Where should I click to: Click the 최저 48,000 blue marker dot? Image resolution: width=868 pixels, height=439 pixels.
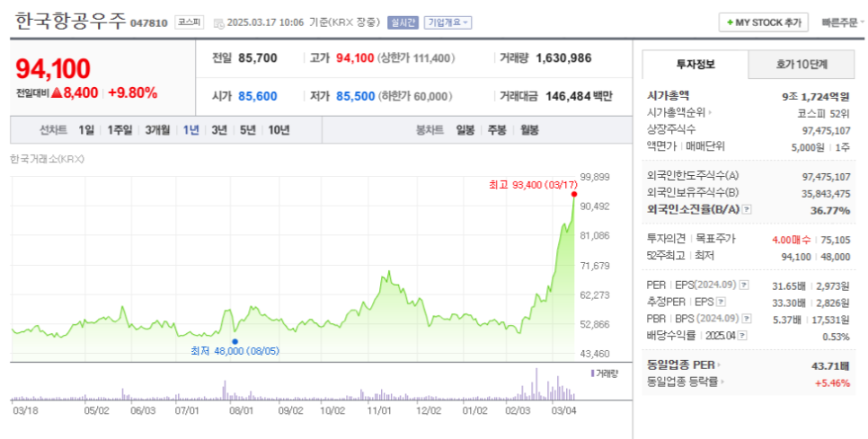tap(235, 342)
